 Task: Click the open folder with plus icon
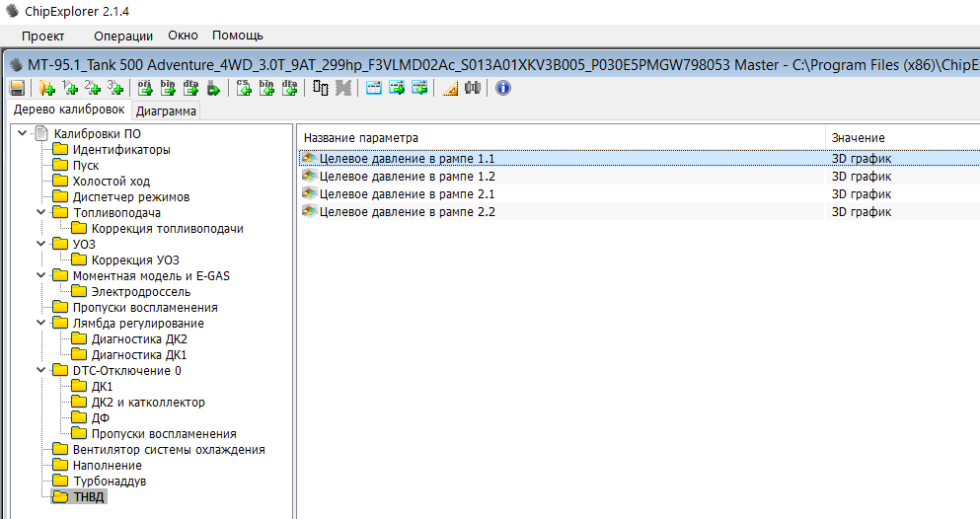coord(46,88)
